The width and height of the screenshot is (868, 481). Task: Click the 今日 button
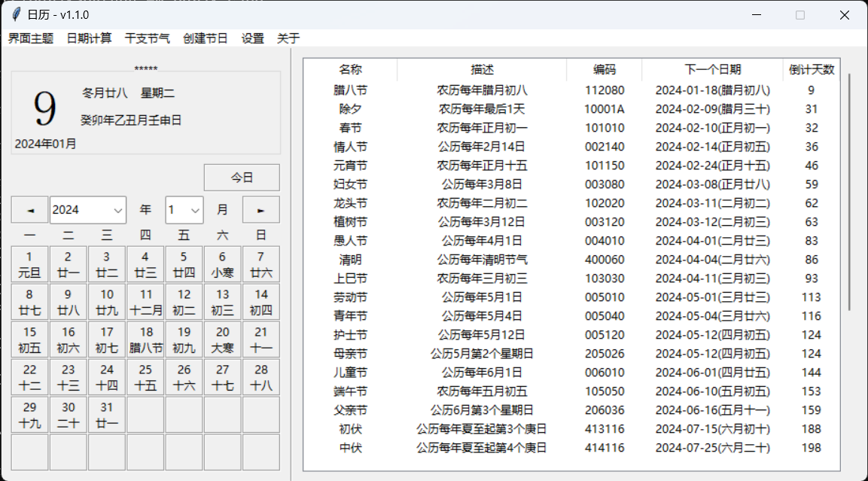coord(242,178)
